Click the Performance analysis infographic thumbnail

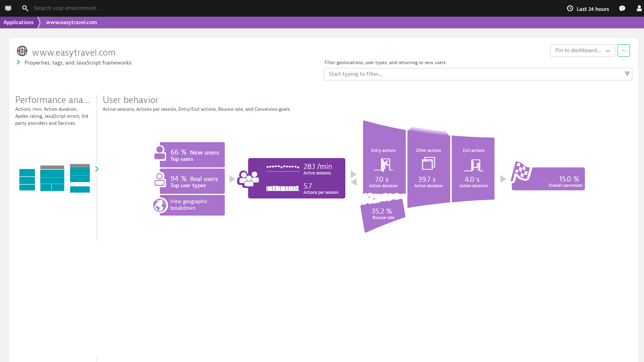point(54,178)
